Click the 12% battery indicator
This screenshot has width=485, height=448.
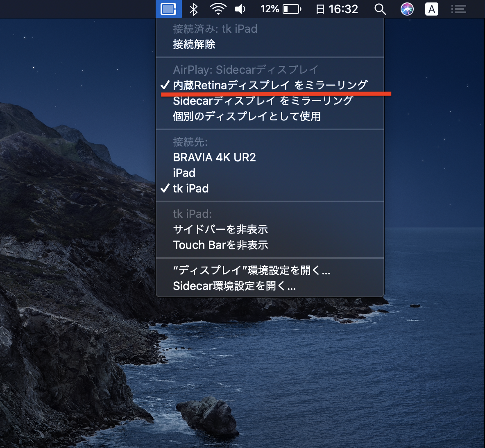(x=281, y=9)
